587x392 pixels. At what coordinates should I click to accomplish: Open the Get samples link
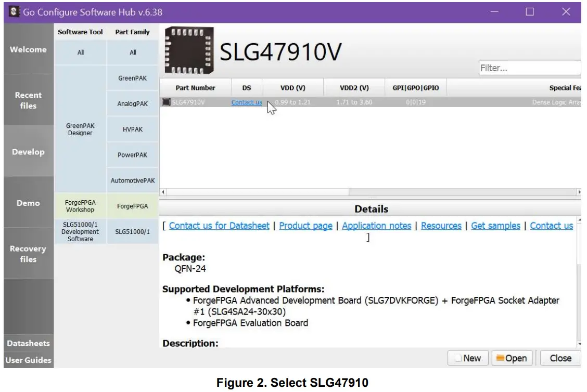coord(495,226)
